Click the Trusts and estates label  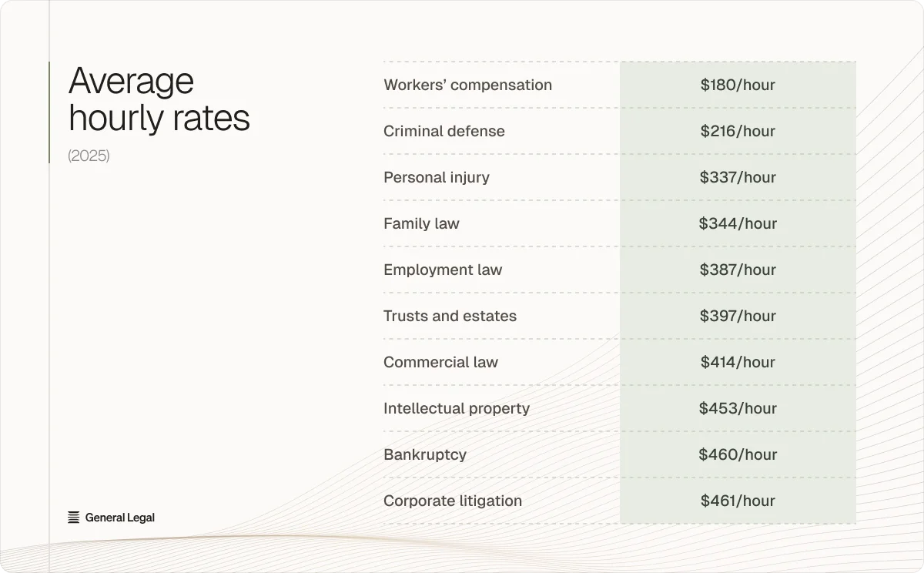pyautogui.click(x=450, y=316)
